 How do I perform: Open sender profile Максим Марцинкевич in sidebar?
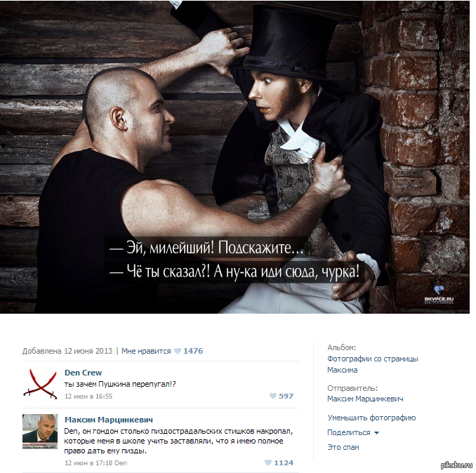click(365, 399)
